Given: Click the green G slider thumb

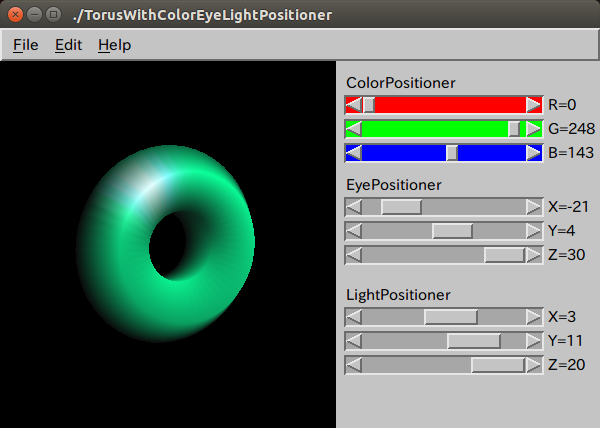Looking at the screenshot, I should [514, 129].
